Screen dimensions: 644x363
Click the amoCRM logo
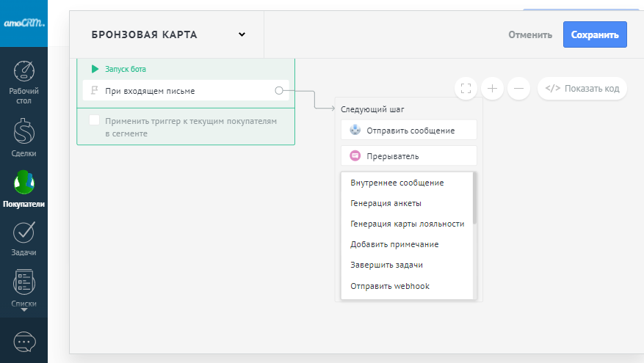coord(24,23)
